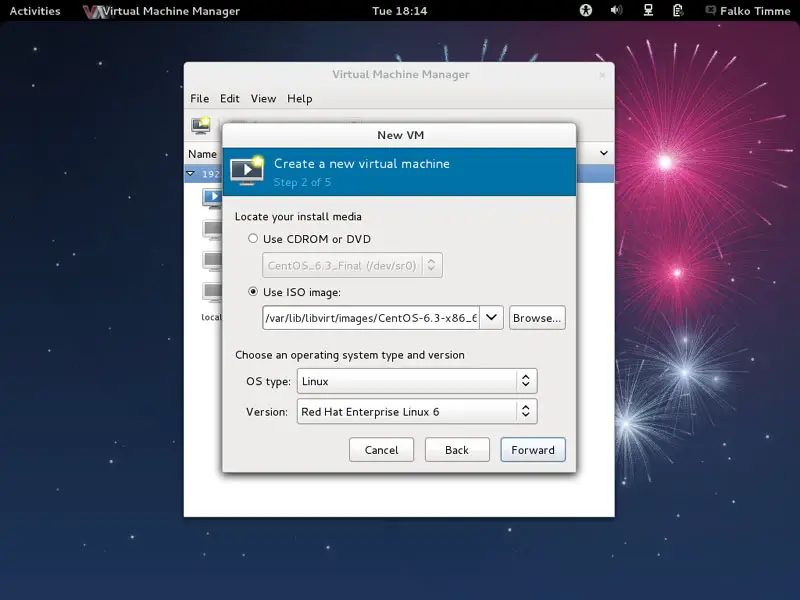Open the column header dropdown chevron
This screenshot has width=800, height=600.
coord(604,153)
